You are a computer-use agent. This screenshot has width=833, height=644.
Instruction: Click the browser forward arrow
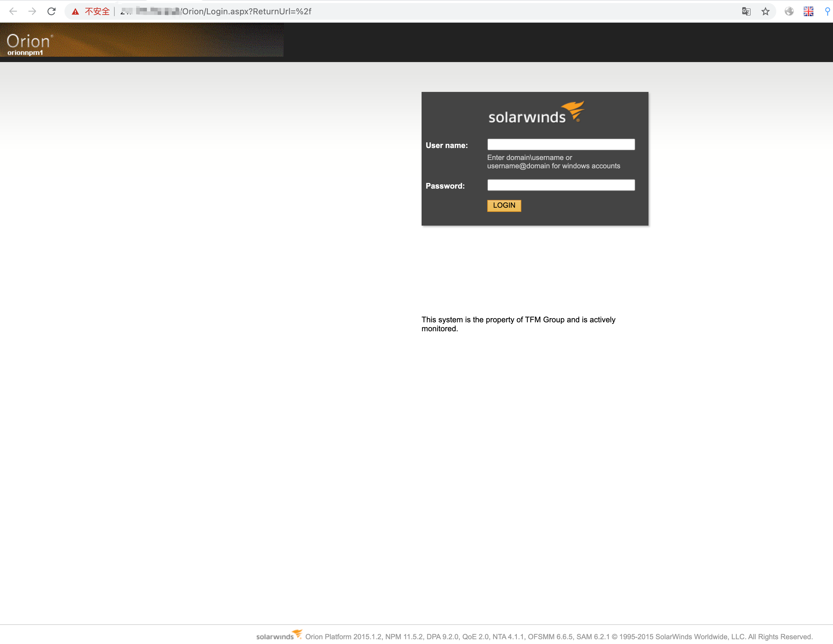[33, 11]
